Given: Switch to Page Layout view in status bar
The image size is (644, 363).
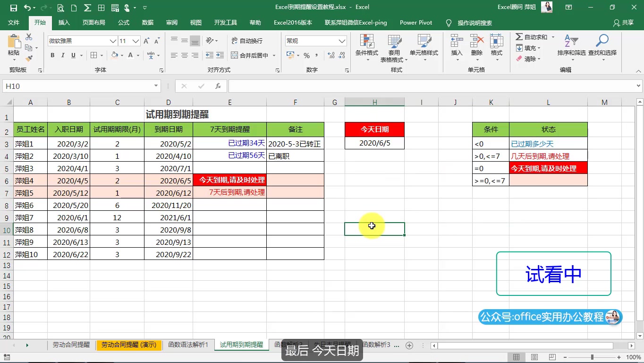Looking at the screenshot, I should (535, 357).
